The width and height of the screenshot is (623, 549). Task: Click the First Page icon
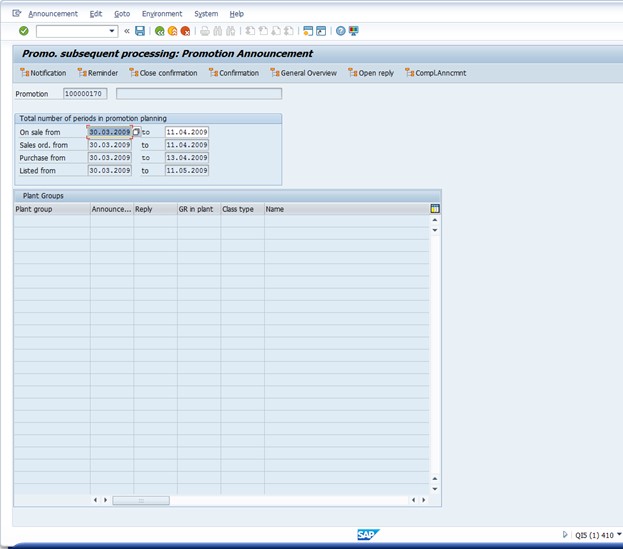coord(250,31)
